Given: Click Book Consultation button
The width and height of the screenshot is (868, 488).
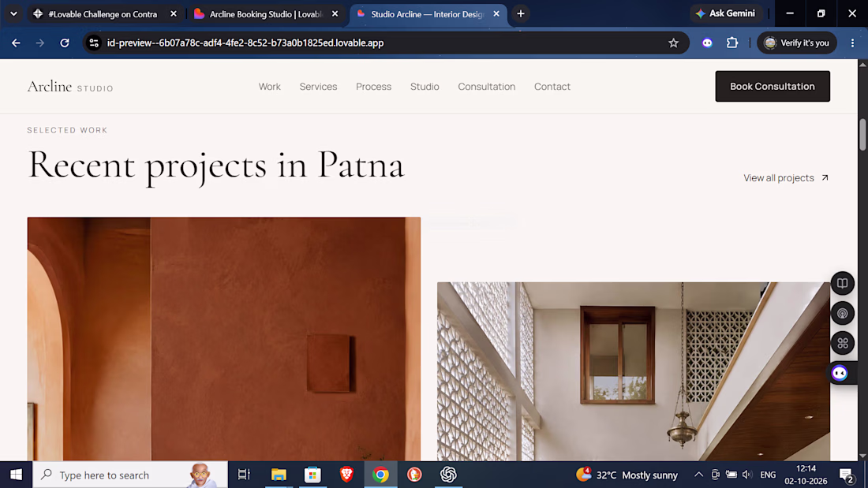Looking at the screenshot, I should pyautogui.click(x=773, y=86).
